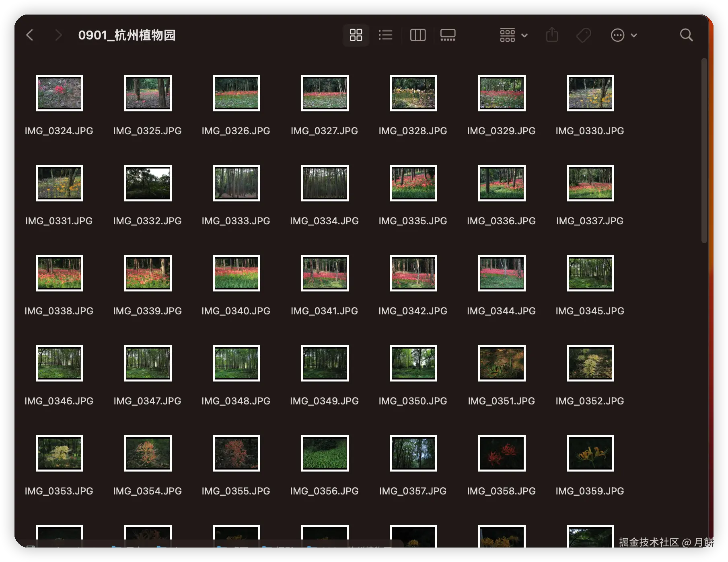The image size is (728, 562).
Task: Switch to list view
Action: 386,35
